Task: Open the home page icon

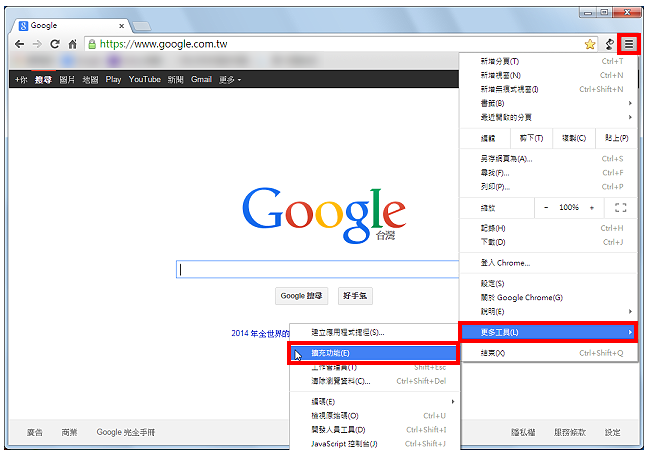Action: pos(73,44)
